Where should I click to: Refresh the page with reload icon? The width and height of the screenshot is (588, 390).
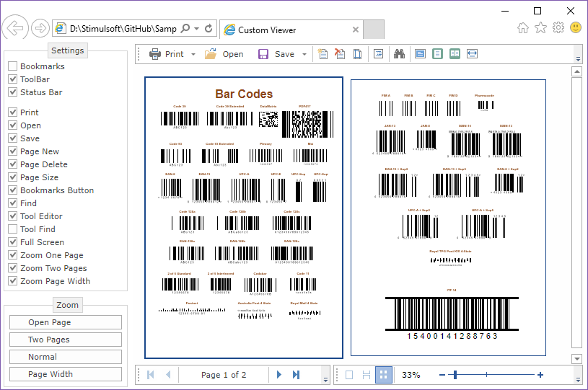click(x=209, y=28)
